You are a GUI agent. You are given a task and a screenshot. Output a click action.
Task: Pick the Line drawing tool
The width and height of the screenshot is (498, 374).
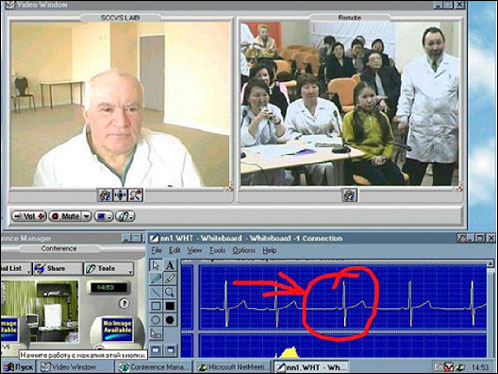coord(156,292)
